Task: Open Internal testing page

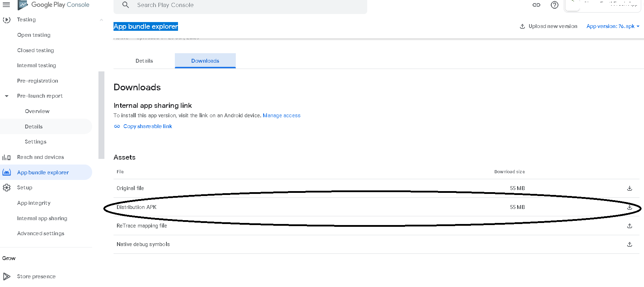Action: (36, 65)
